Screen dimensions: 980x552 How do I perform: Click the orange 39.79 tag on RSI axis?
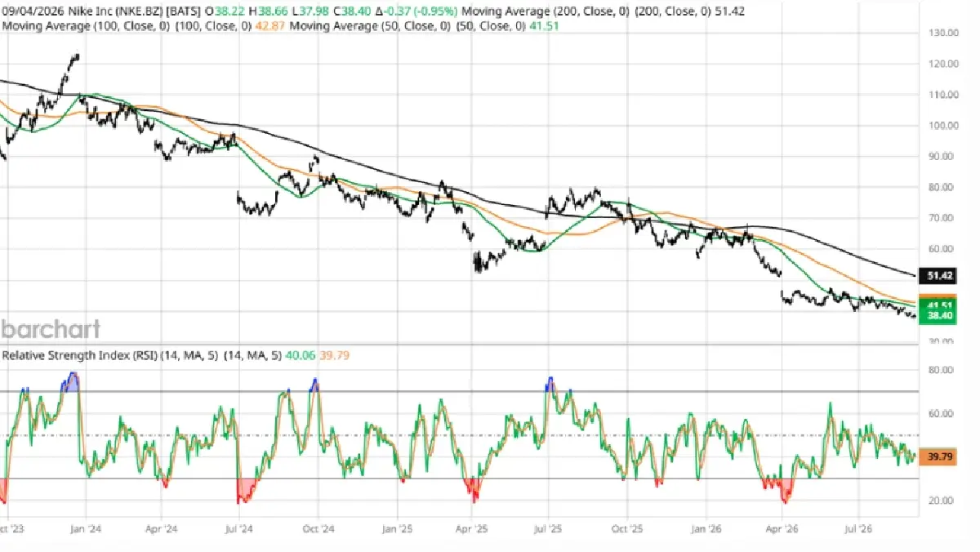(x=937, y=456)
